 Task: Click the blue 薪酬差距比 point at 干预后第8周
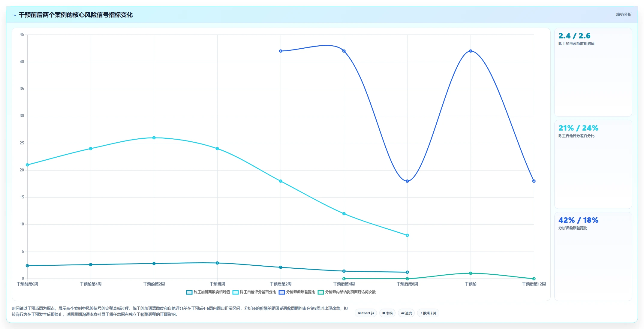point(407,181)
